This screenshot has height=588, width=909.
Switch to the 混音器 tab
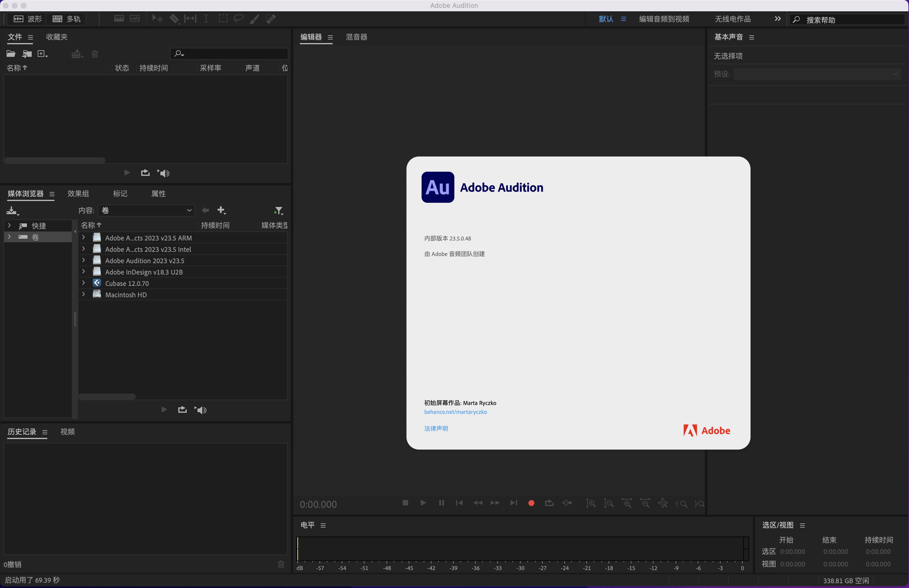[x=356, y=37]
